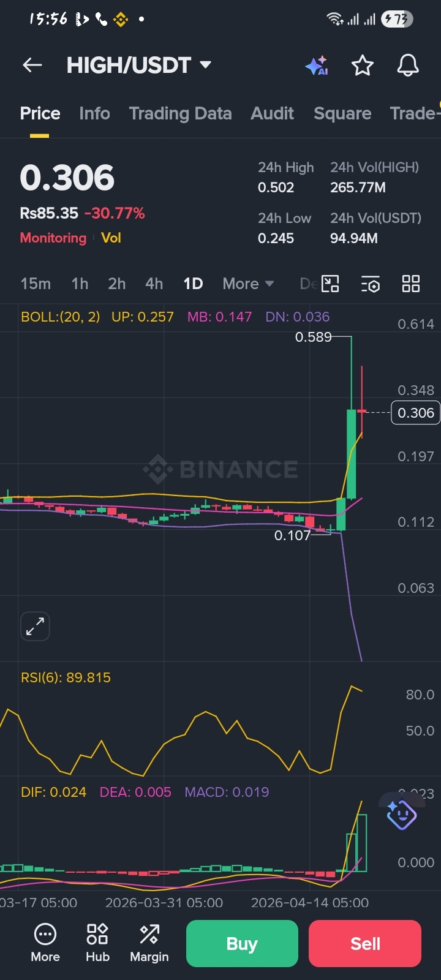Switch to the Info tab

coord(94,113)
